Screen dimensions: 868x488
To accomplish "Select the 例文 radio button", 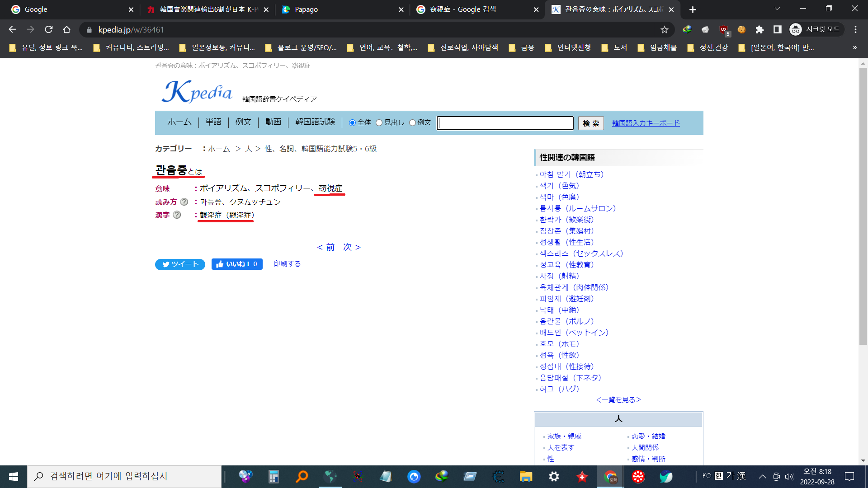I will pyautogui.click(x=412, y=123).
